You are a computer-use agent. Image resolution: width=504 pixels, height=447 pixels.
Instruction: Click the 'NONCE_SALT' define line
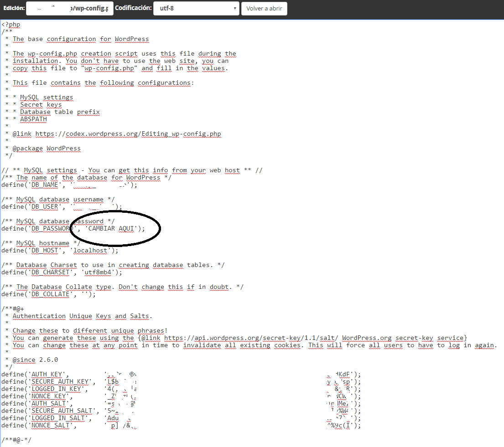tap(181, 426)
